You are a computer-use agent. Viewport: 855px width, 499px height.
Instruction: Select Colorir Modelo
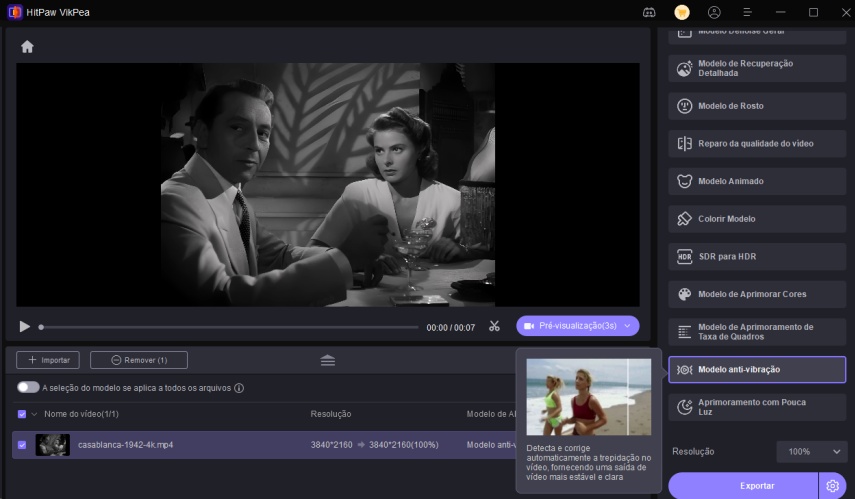click(757, 219)
